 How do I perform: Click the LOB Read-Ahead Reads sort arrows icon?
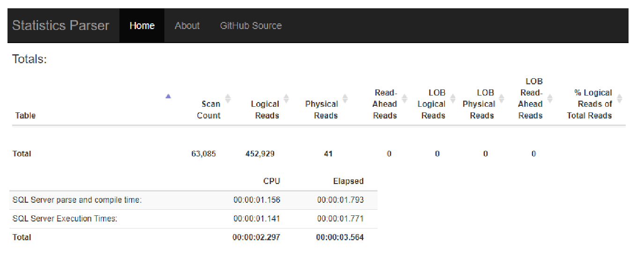pyautogui.click(x=550, y=98)
